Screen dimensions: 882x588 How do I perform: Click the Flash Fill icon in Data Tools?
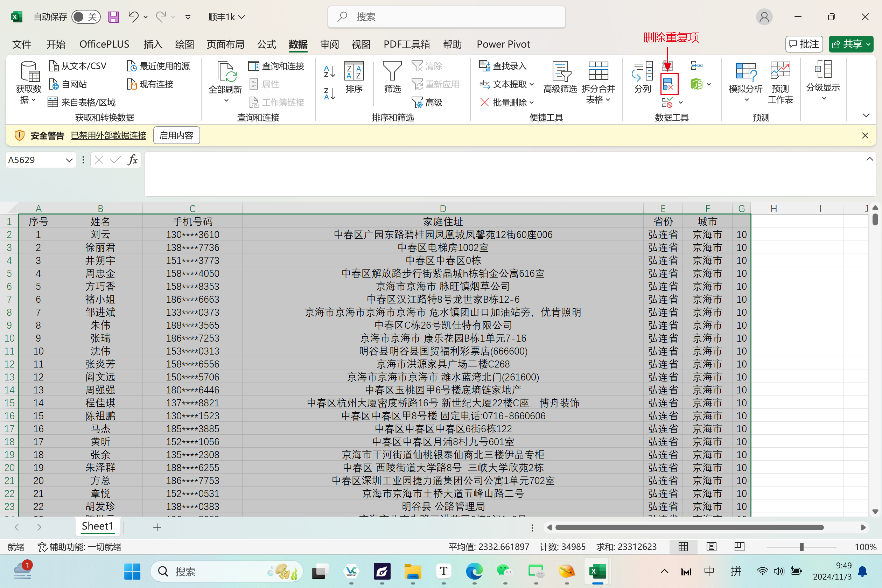coord(667,66)
